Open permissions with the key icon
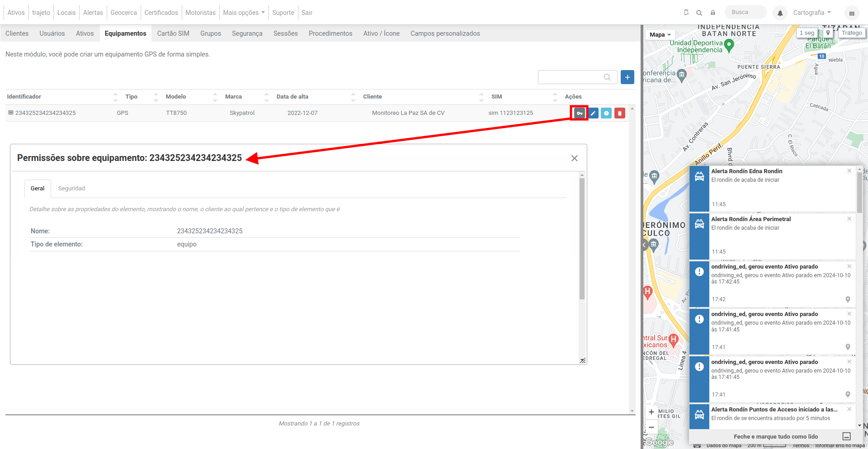This screenshot has width=868, height=449. tap(579, 113)
